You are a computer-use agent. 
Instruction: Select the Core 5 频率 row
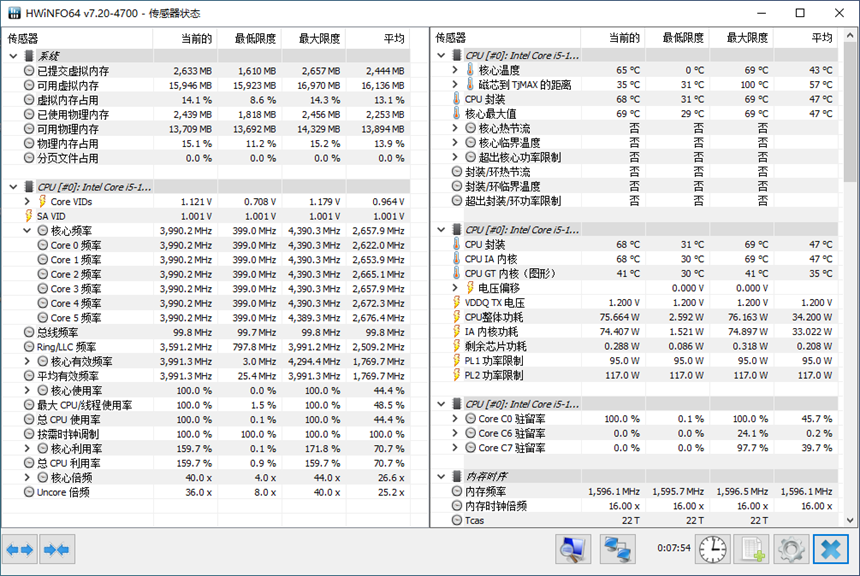point(206,318)
